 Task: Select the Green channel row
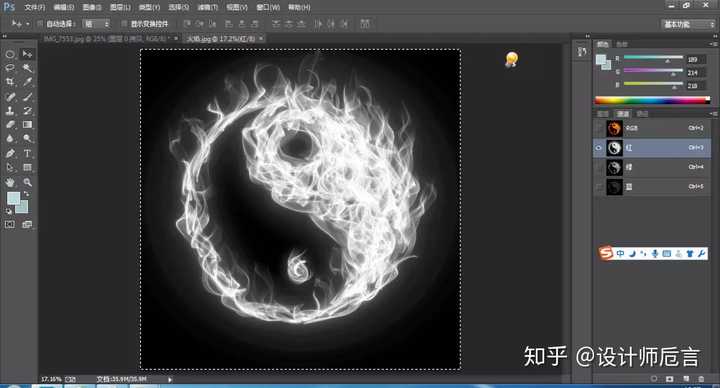[x=652, y=168]
